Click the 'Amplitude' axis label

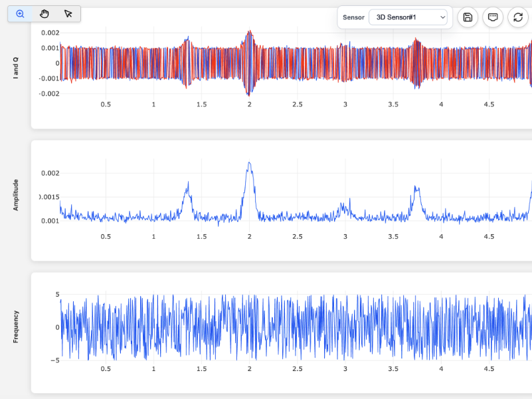(15, 196)
